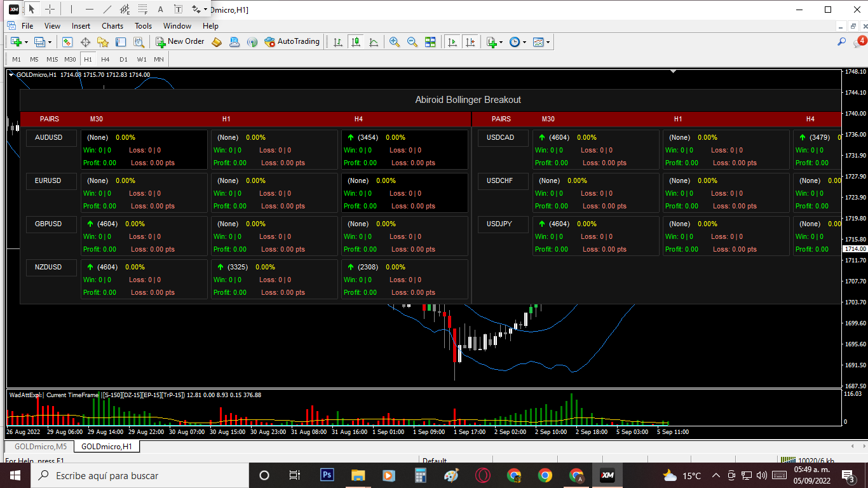This screenshot has width=868, height=488.
Task: Toggle chart Auto Scroll option
Action: (452, 42)
